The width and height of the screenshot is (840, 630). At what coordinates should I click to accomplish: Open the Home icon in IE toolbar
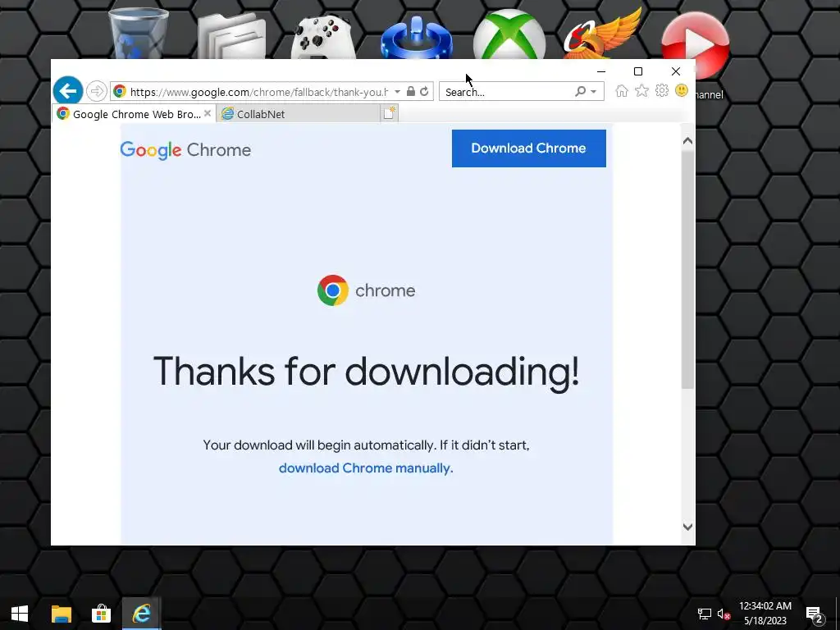(622, 91)
